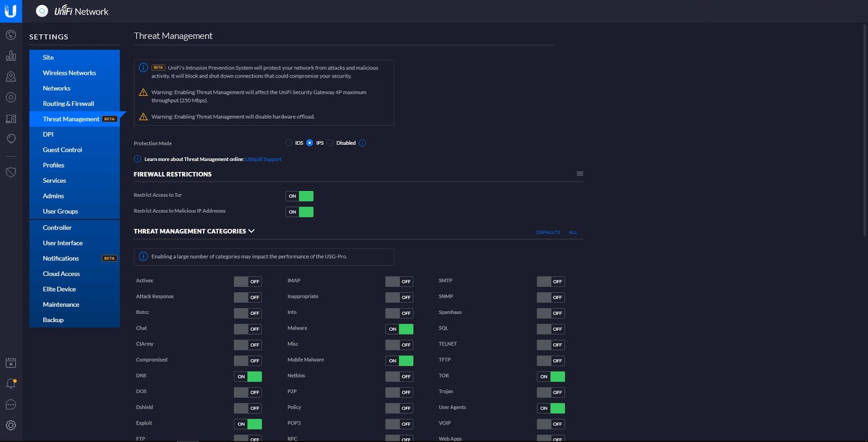Viewport: 868px width, 442px height.
Task: Open Admins settings
Action: [74, 196]
